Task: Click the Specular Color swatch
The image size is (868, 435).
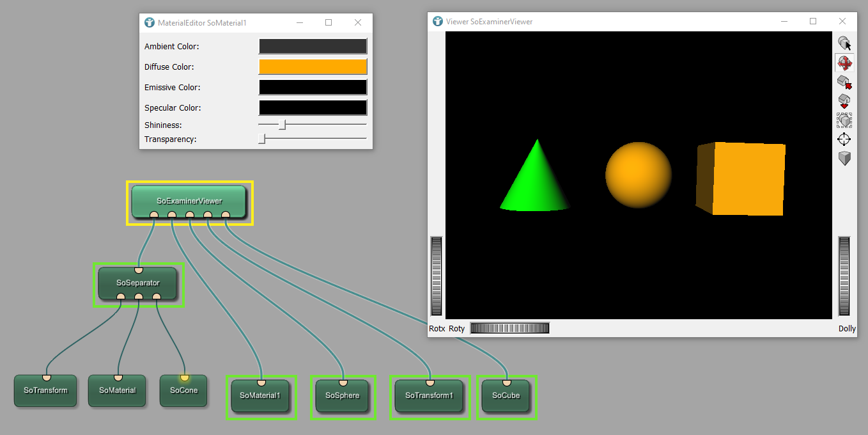Action: tap(313, 107)
